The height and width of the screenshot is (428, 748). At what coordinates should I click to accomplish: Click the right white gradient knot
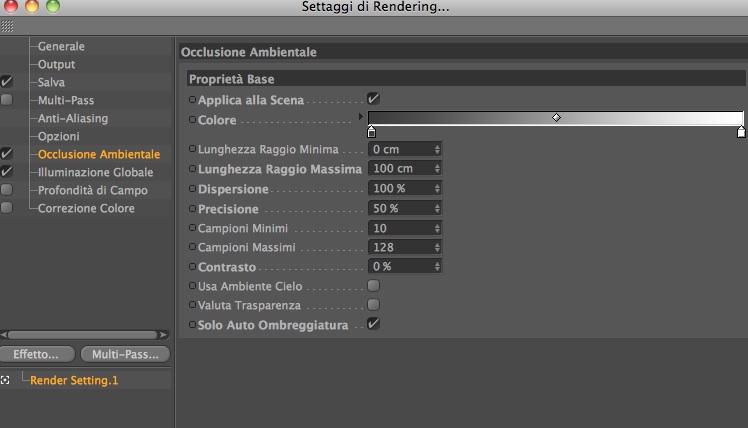point(741,131)
